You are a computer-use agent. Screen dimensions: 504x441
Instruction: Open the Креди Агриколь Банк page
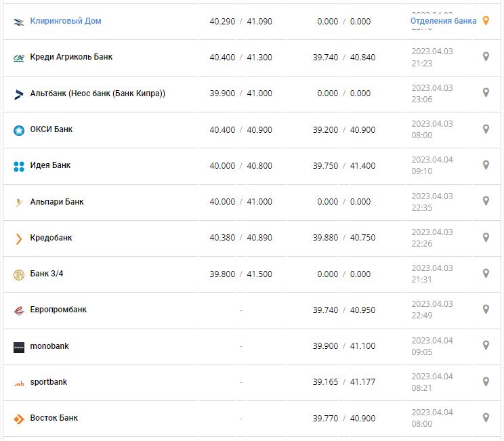pos(71,57)
